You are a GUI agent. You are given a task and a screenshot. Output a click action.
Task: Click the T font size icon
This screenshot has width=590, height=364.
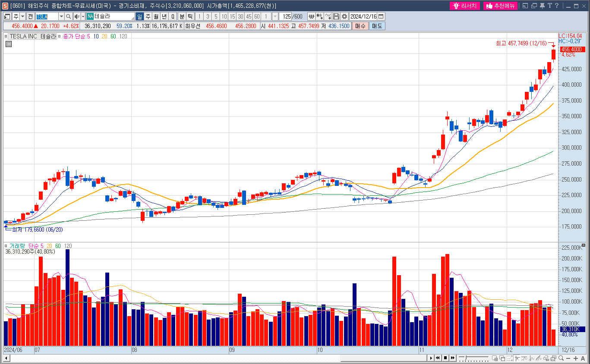pyautogui.click(x=550, y=6)
